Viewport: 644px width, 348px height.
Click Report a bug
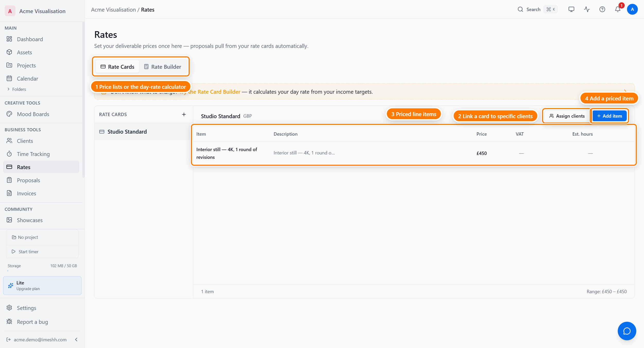[41, 322]
